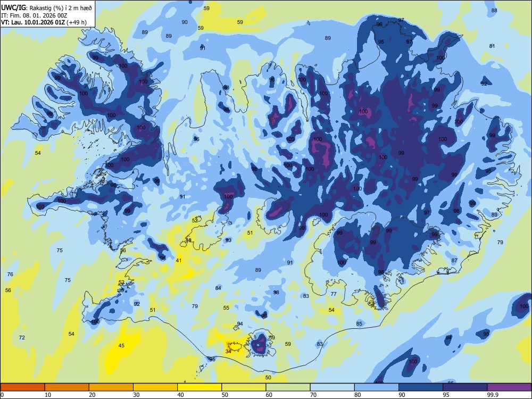Click the '99.9' legend tick label

pos(493,395)
